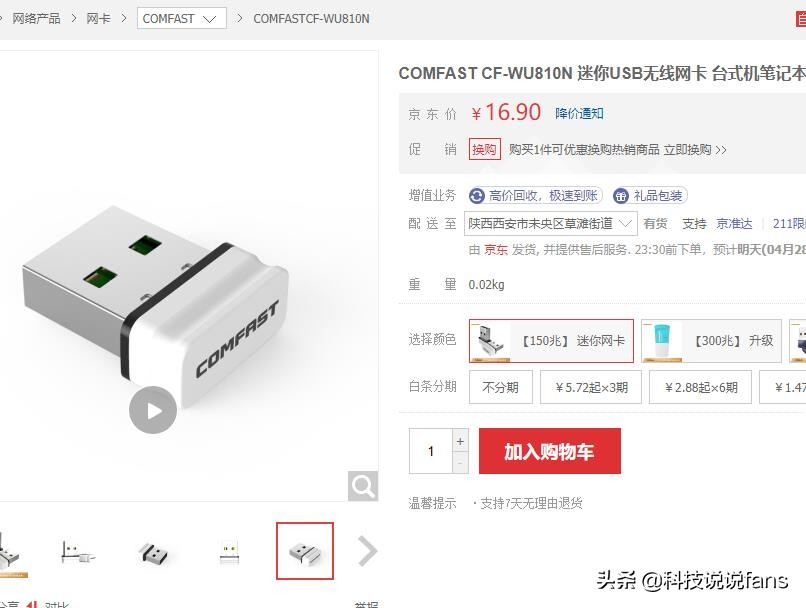Click the quantity input field

pos(431,451)
